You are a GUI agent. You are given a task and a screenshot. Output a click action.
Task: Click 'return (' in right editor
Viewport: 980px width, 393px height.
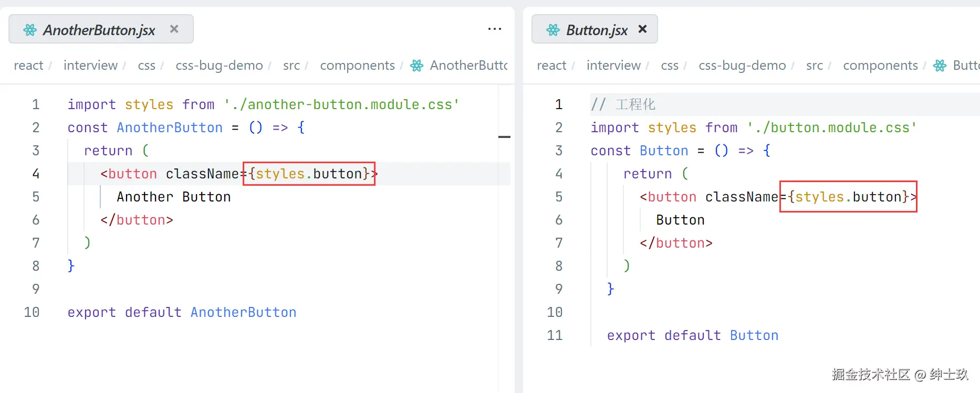pos(656,174)
